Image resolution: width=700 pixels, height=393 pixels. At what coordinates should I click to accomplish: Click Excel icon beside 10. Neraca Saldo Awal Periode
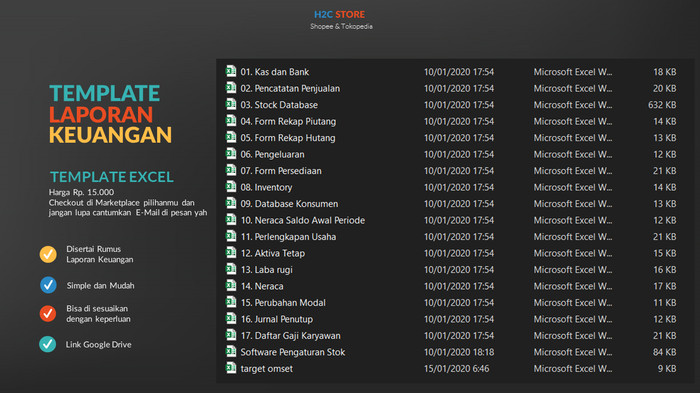tap(231, 220)
